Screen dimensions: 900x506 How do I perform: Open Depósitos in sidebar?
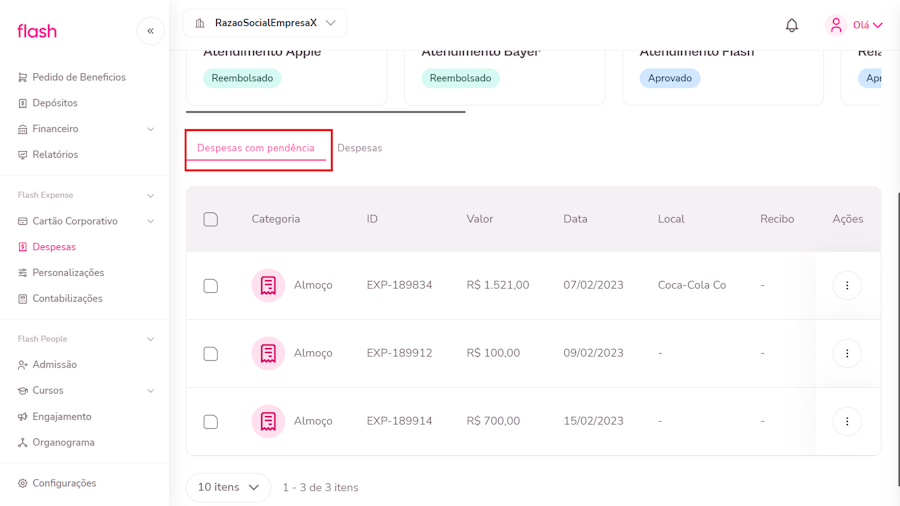55,103
